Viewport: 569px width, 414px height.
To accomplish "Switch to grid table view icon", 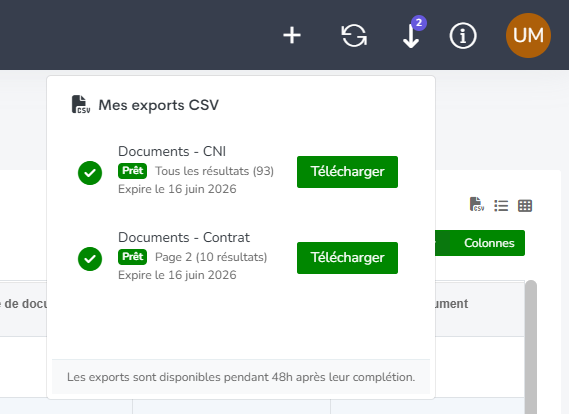I will [x=525, y=206].
